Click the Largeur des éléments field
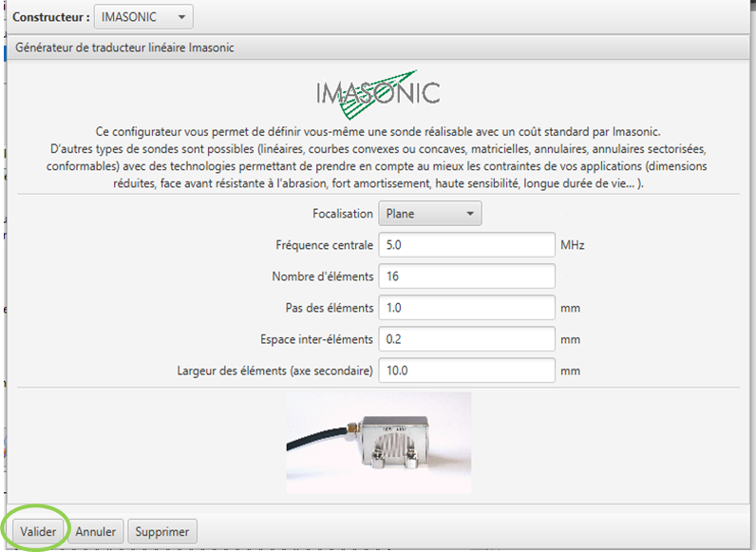This screenshot has width=756, height=552. pos(466,371)
